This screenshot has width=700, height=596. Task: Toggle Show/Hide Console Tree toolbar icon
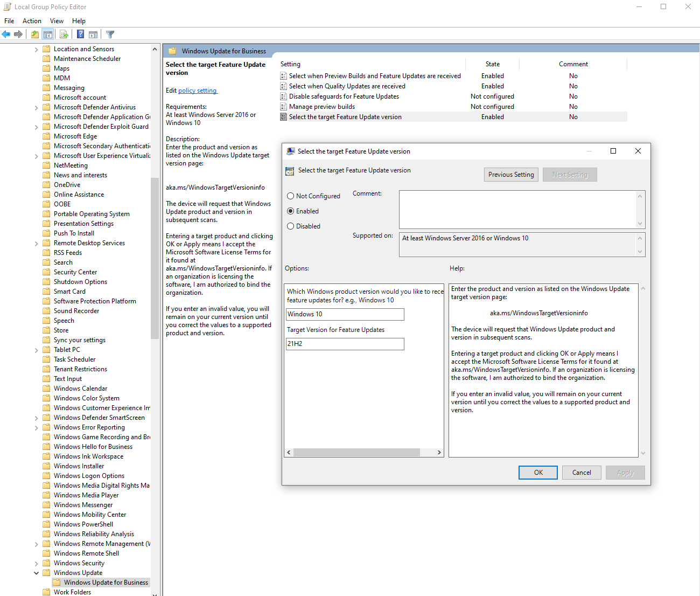pyautogui.click(x=48, y=34)
